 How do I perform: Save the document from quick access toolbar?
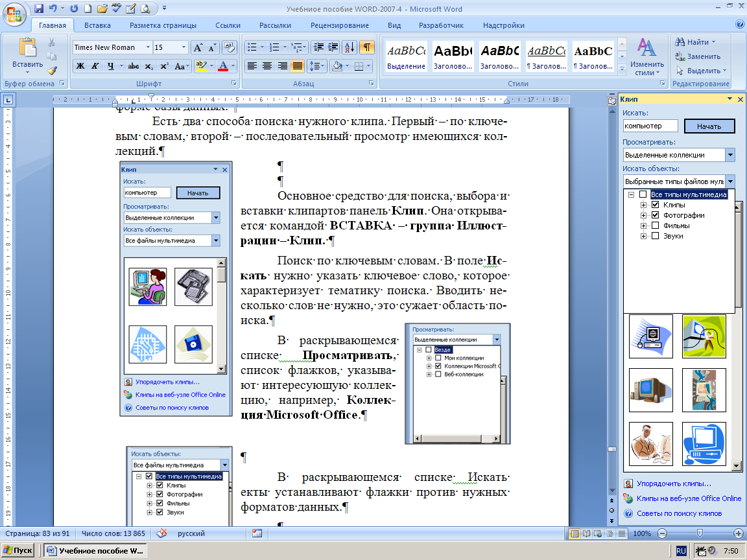point(39,8)
